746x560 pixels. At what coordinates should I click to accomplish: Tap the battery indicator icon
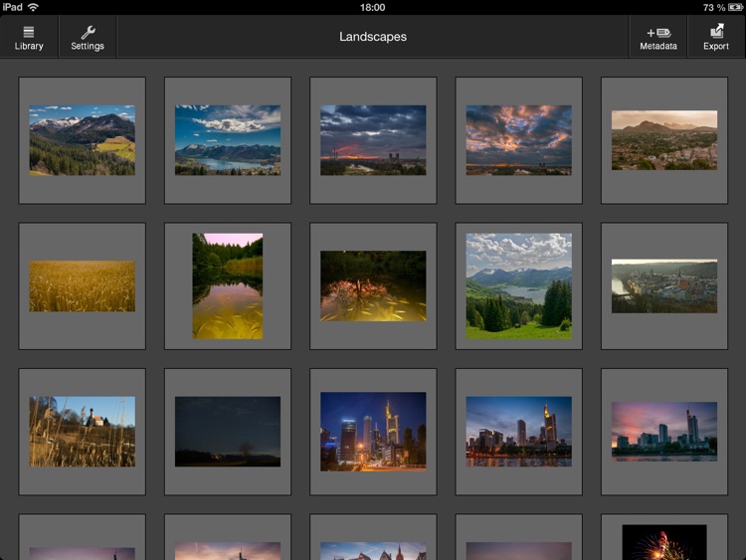(x=735, y=8)
